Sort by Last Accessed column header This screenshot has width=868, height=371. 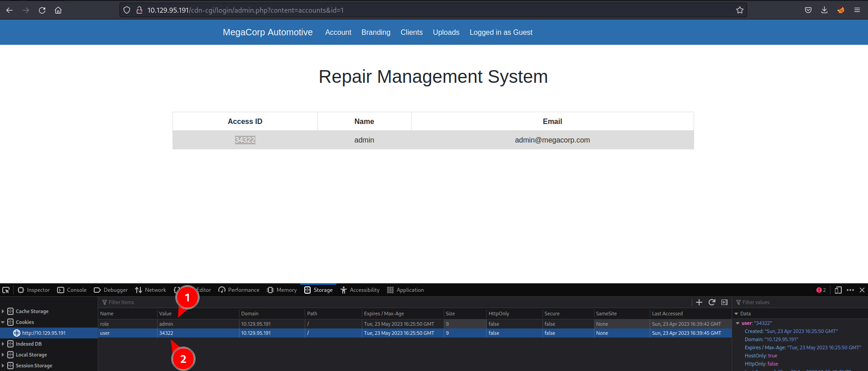(691, 314)
